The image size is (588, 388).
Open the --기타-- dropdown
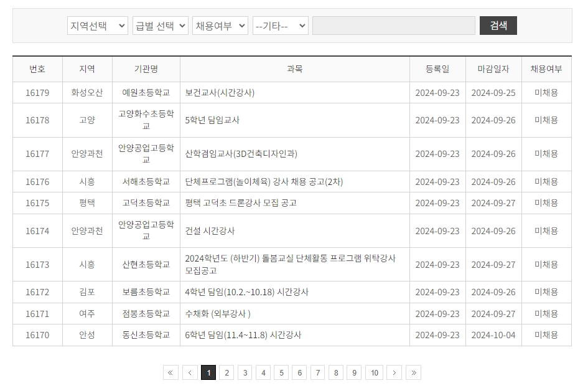pyautogui.click(x=281, y=26)
